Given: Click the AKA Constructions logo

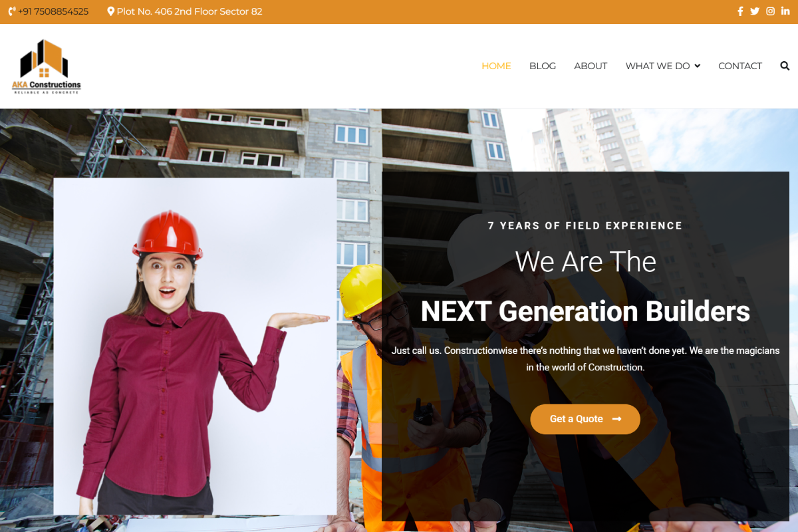Looking at the screenshot, I should point(46,66).
